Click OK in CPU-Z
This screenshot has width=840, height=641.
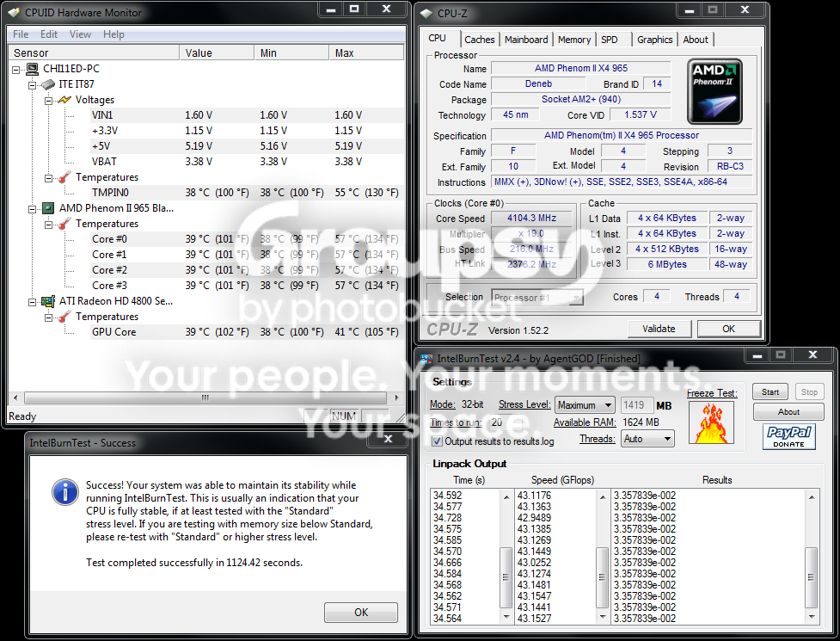pyautogui.click(x=728, y=329)
